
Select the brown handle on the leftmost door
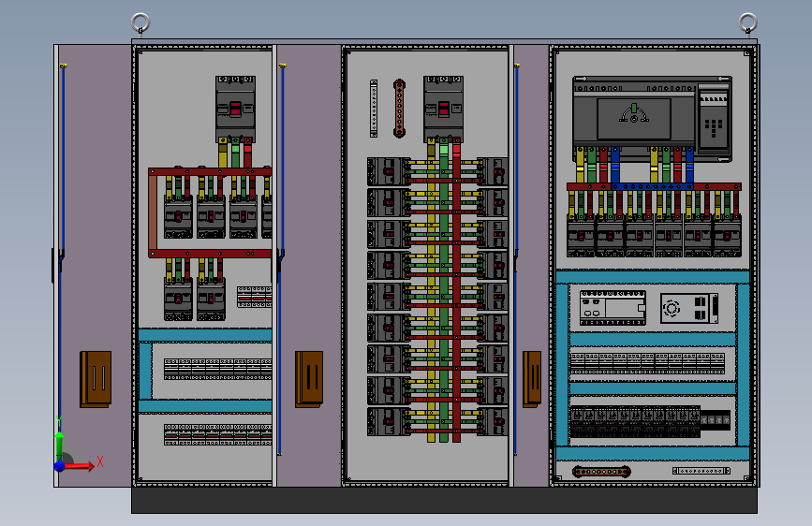tap(96, 379)
